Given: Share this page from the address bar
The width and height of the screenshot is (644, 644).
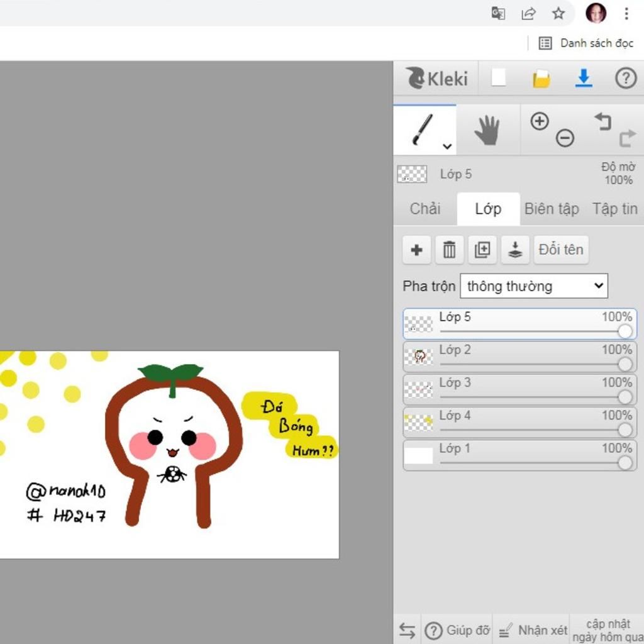Looking at the screenshot, I should click(x=528, y=14).
